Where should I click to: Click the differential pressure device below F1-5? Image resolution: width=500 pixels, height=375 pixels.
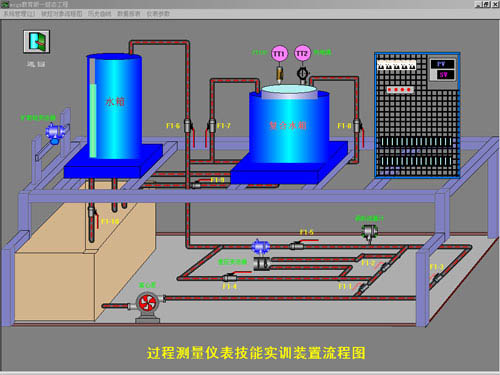(262, 263)
